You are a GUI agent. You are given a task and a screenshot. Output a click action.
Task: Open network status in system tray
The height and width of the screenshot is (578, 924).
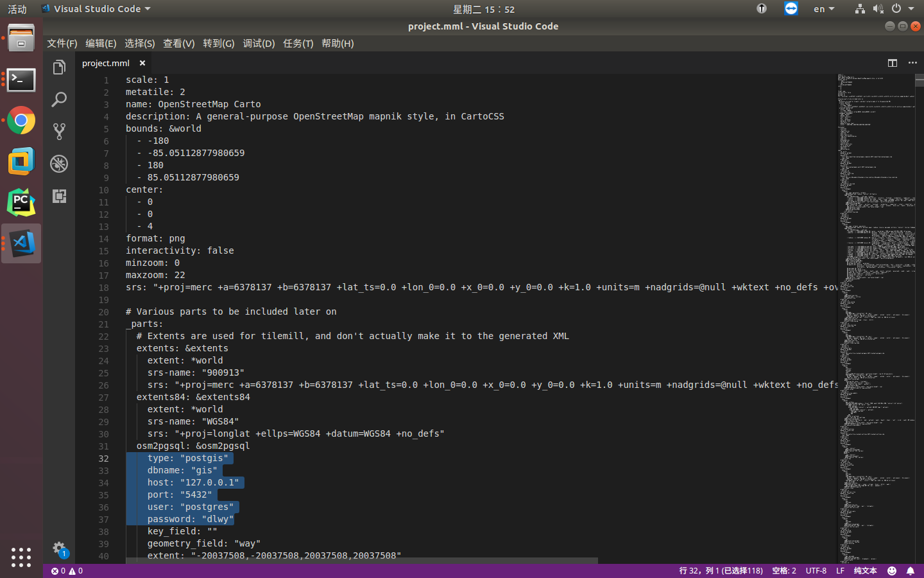860,8
